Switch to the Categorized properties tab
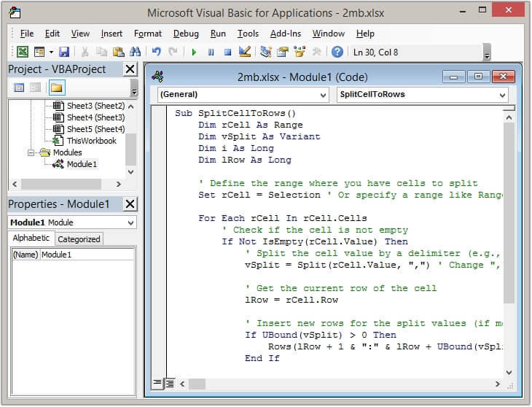 [x=79, y=239]
